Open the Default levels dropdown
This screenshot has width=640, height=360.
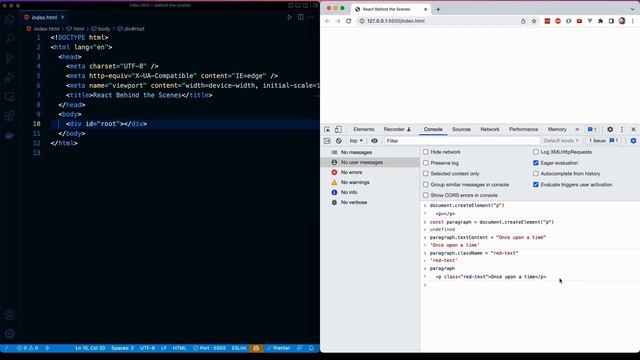[561, 141]
